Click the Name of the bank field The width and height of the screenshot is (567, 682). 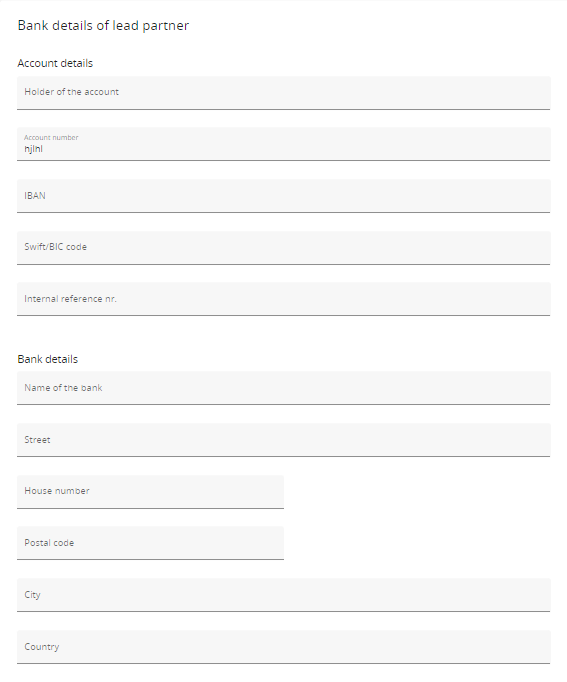point(284,388)
